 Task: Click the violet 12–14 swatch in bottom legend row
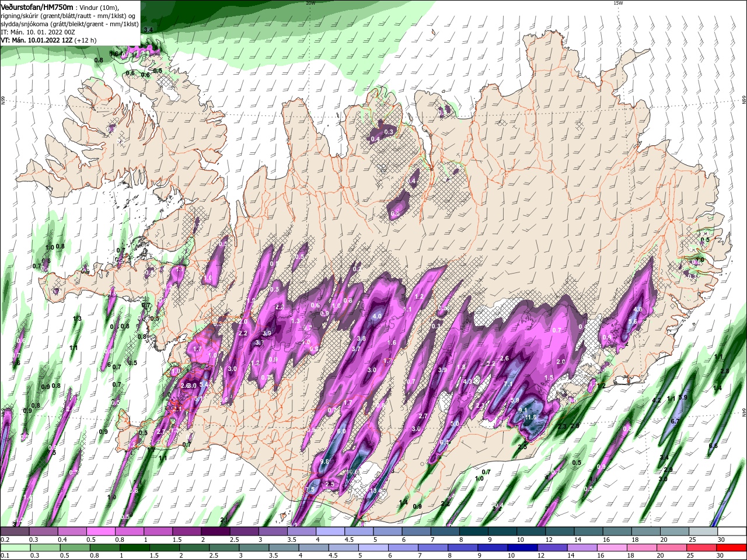(x=551, y=548)
